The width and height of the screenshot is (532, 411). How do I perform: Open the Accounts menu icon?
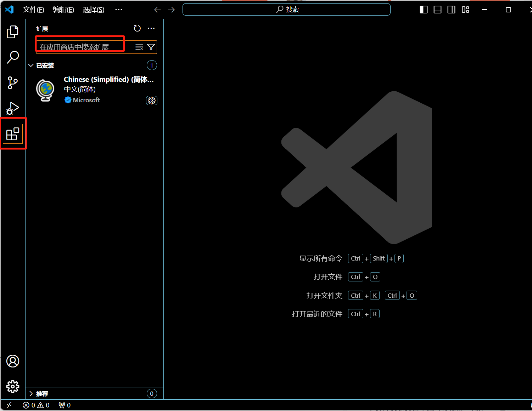13,361
